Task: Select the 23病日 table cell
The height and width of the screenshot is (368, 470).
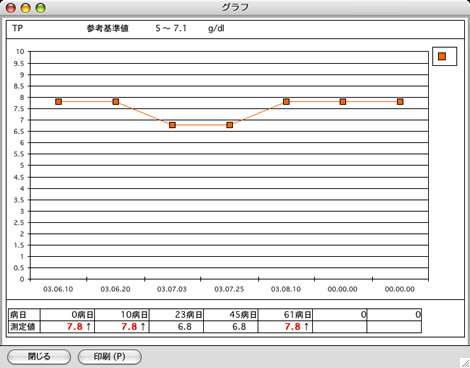Action: [x=176, y=315]
